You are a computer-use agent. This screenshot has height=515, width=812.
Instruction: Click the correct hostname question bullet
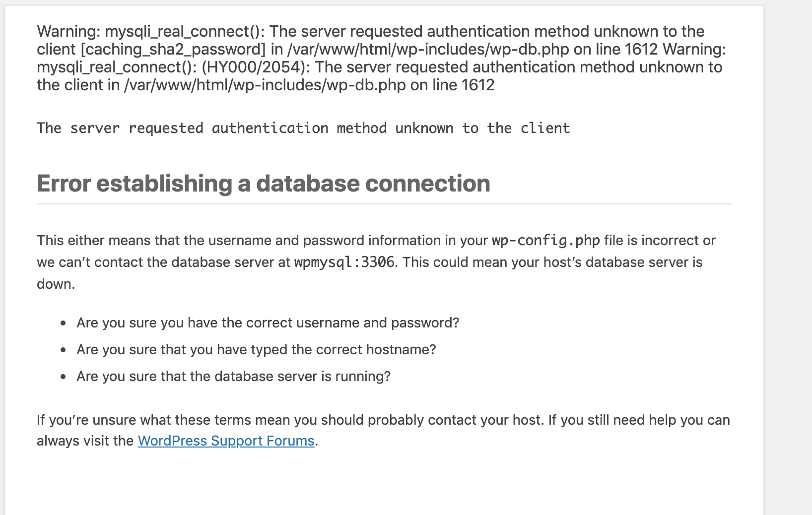[x=256, y=350]
